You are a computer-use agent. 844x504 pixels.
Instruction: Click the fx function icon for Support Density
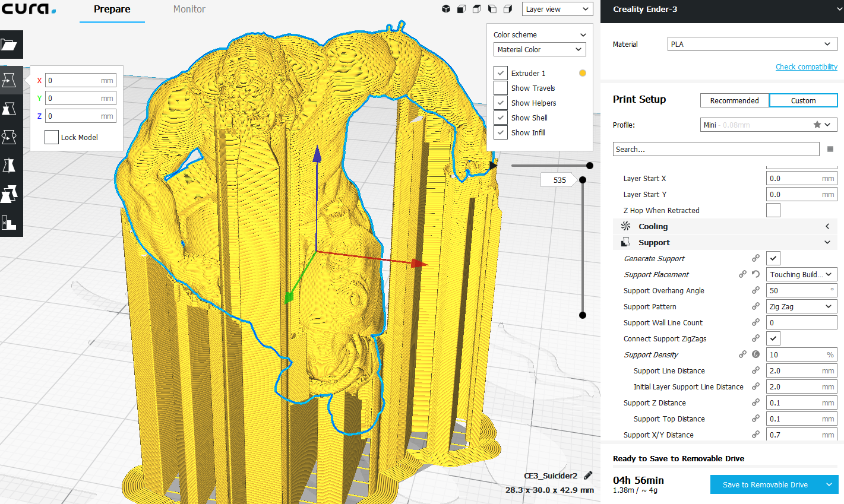coord(756,354)
